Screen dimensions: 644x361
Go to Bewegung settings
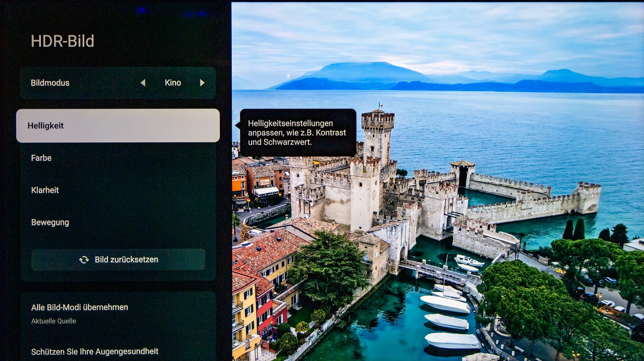[x=50, y=222]
